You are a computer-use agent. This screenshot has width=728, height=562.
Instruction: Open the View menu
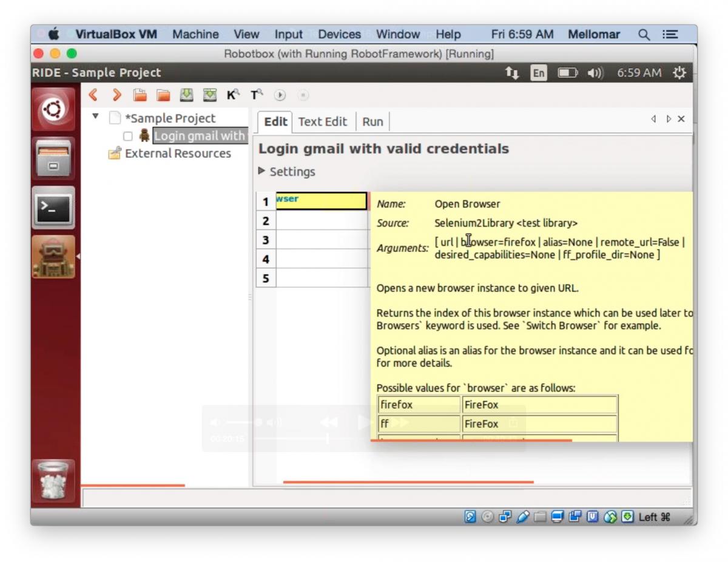tap(246, 35)
